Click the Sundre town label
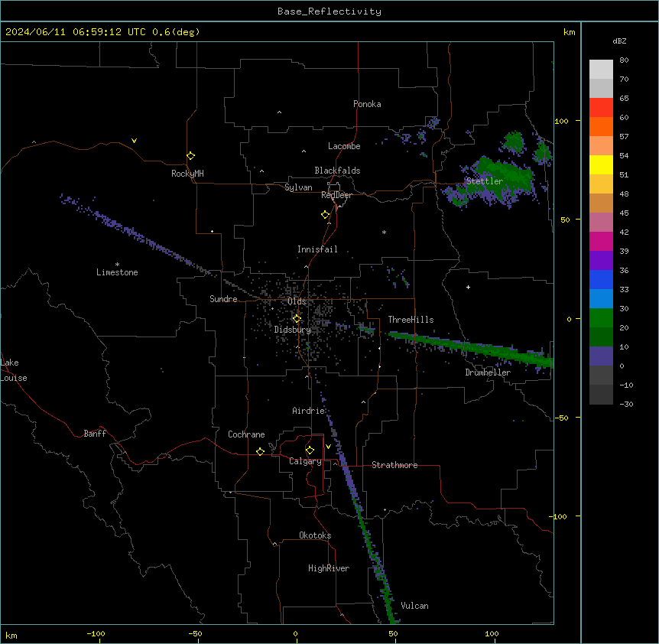The height and width of the screenshot is (644, 659). 223,299
